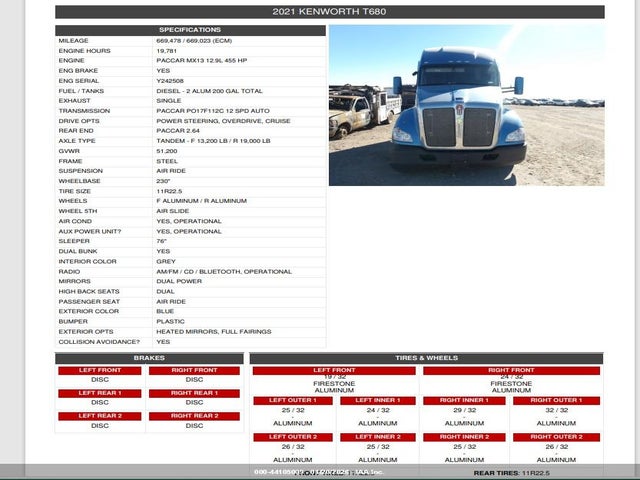Click the Mileage row in specifications
Viewport: 640px width, 480px height.
click(190, 41)
